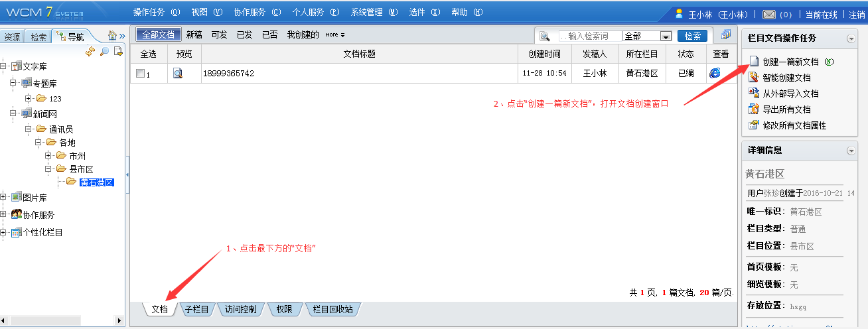Select 黄石港区 folder in navigation tree
This screenshot has height=329, width=868.
click(x=97, y=182)
